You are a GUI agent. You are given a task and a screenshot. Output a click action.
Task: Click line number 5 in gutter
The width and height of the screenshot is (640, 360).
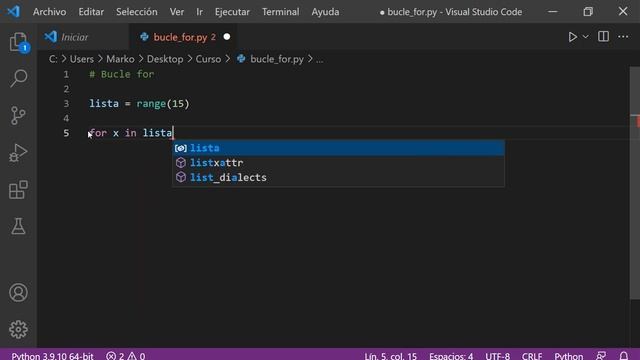pyautogui.click(x=66, y=133)
